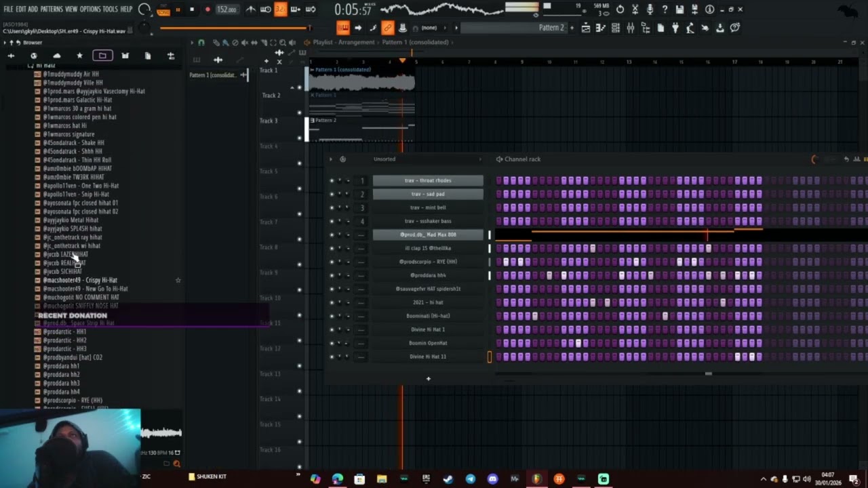The width and height of the screenshot is (868, 488).
Task: Enable the wait for input icon
Action: [x=266, y=9]
